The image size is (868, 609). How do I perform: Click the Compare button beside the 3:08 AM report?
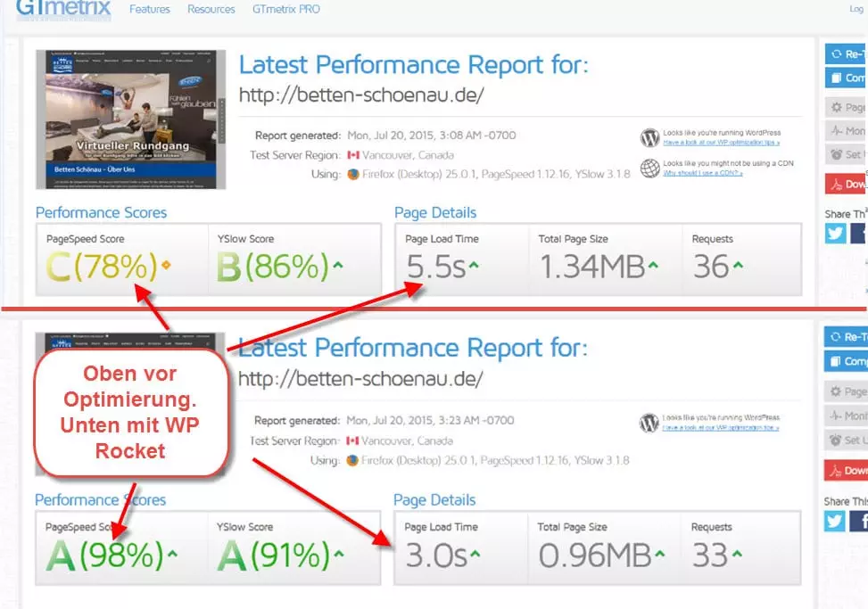click(846, 78)
